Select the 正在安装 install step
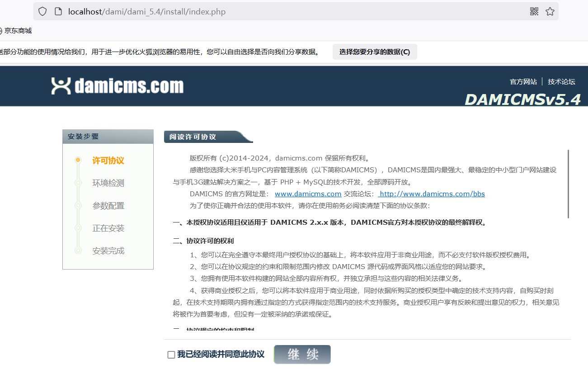Image resolution: width=588 pixels, height=374 pixels. (x=108, y=228)
